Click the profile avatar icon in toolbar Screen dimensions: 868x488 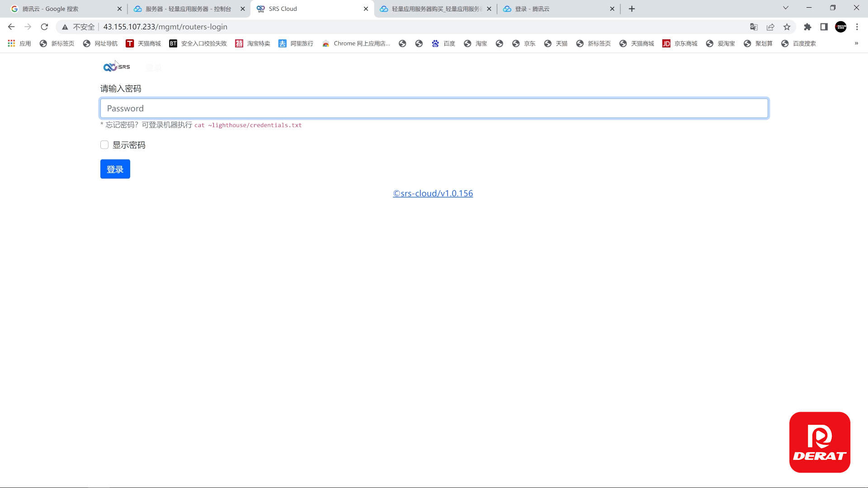(x=841, y=27)
